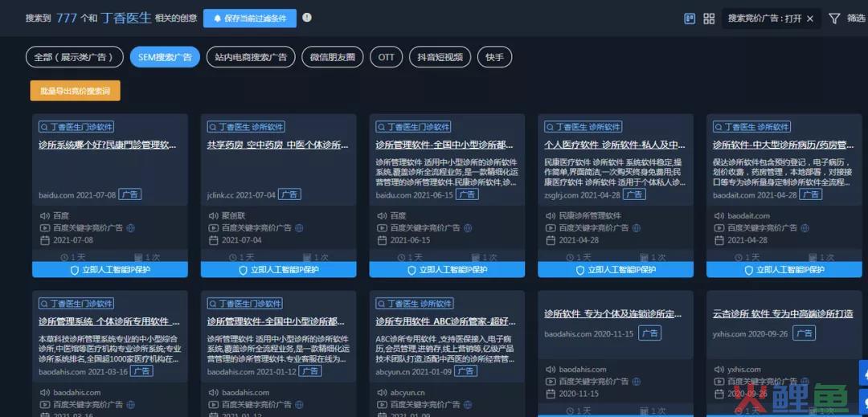This screenshot has width=868, height=417.
Task: Click the globe icon on the baodait.com card
Action: point(805,228)
